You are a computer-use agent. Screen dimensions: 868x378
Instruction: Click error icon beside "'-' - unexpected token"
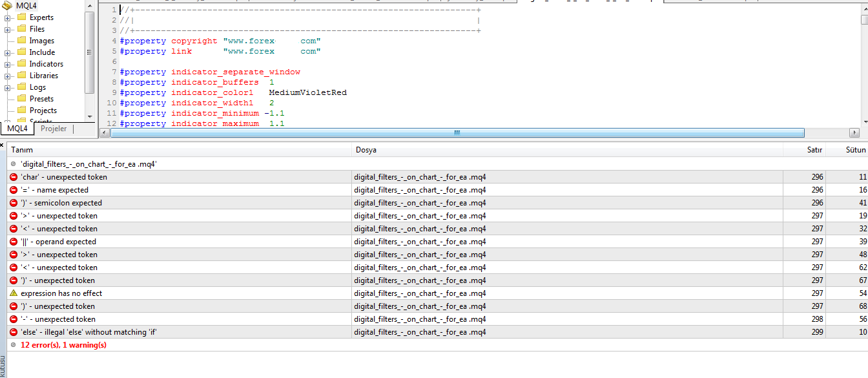(14, 319)
